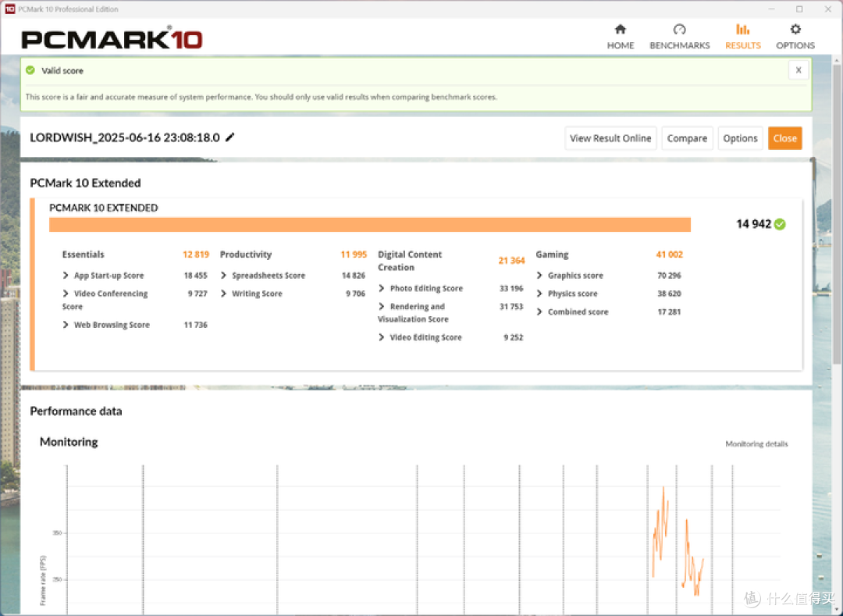
Task: Click Combined score value 17 281
Action: point(670,312)
